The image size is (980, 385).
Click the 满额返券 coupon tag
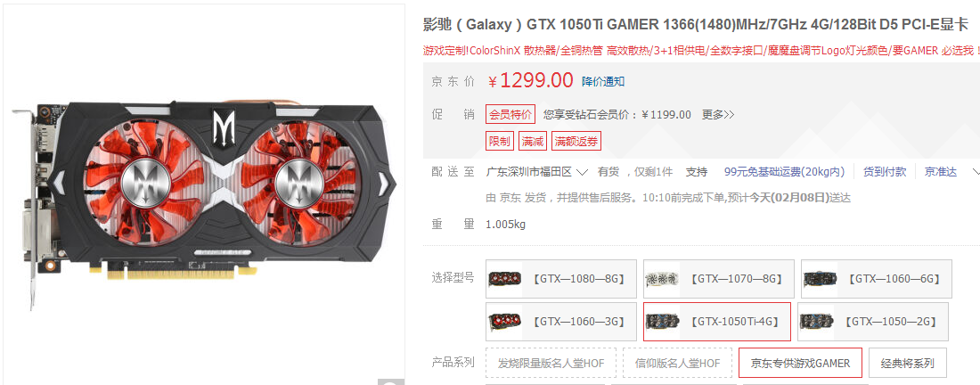tap(576, 141)
